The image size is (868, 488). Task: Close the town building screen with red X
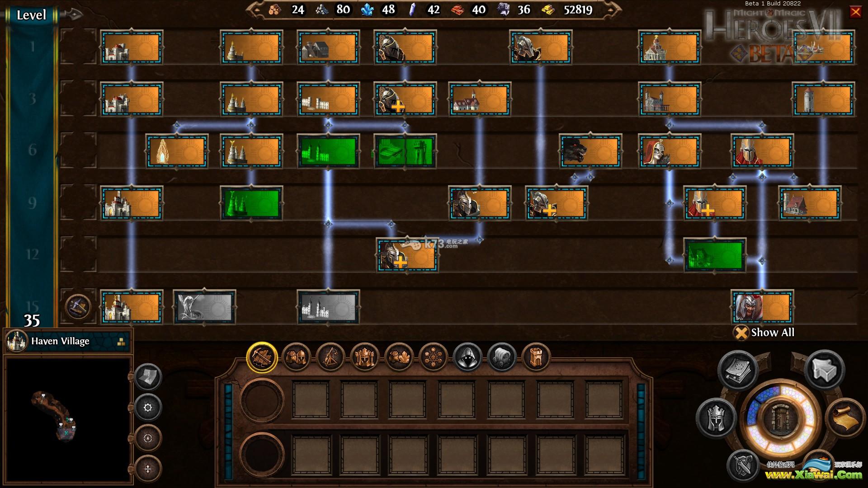point(855,12)
